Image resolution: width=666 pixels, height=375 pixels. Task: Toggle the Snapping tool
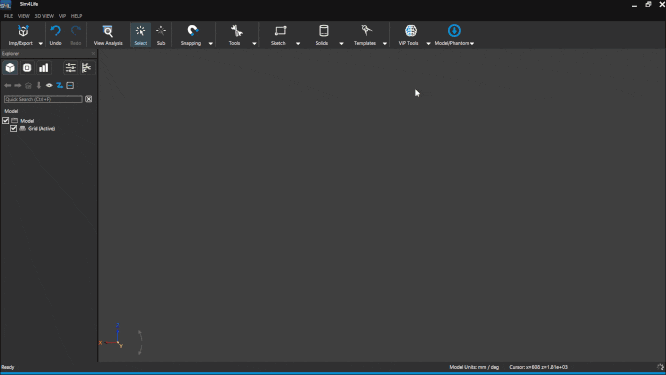pyautogui.click(x=191, y=35)
